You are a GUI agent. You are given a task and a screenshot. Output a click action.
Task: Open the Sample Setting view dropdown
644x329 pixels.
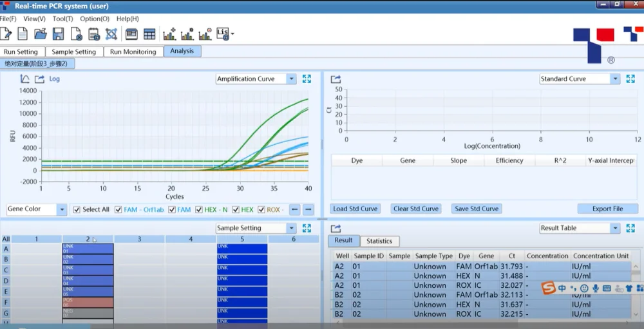[291, 228]
